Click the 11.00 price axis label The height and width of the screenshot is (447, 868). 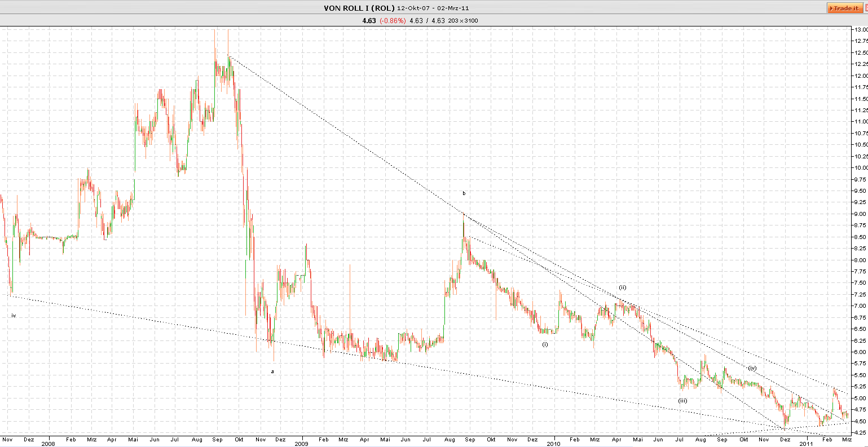[861, 122]
